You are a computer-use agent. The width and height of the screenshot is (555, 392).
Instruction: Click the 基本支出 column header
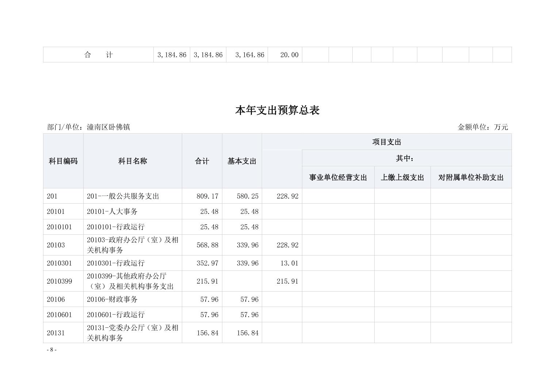[x=242, y=161]
